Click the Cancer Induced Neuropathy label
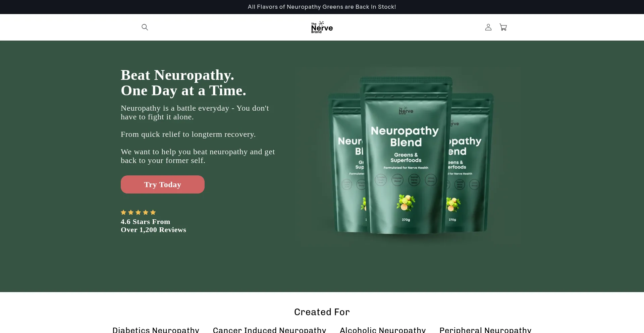This screenshot has height=333, width=644. (270, 330)
